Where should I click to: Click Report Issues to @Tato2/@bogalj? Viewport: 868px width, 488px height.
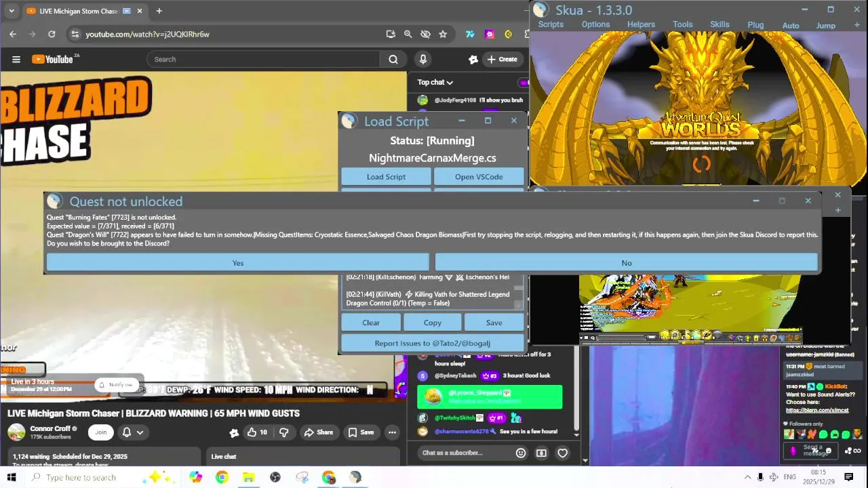click(433, 343)
